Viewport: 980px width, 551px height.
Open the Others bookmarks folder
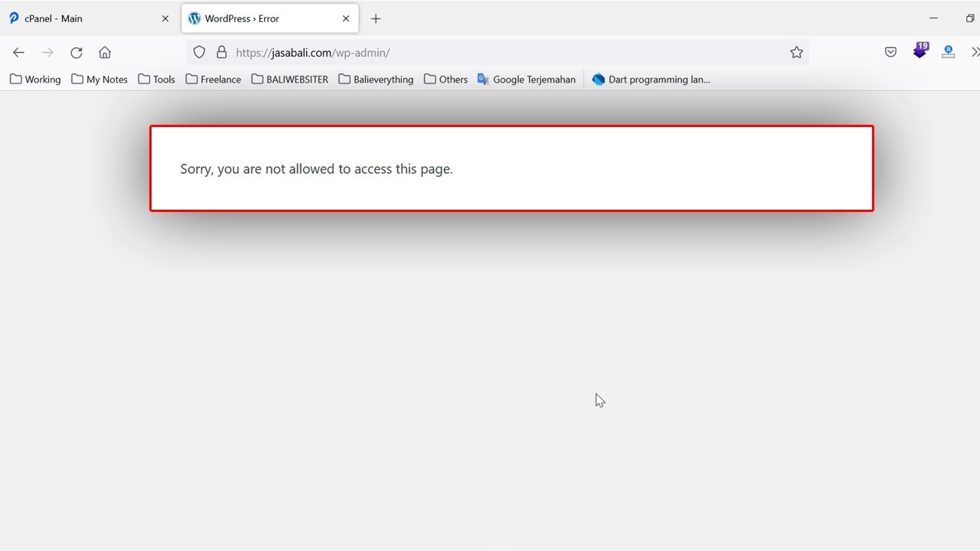tap(446, 79)
